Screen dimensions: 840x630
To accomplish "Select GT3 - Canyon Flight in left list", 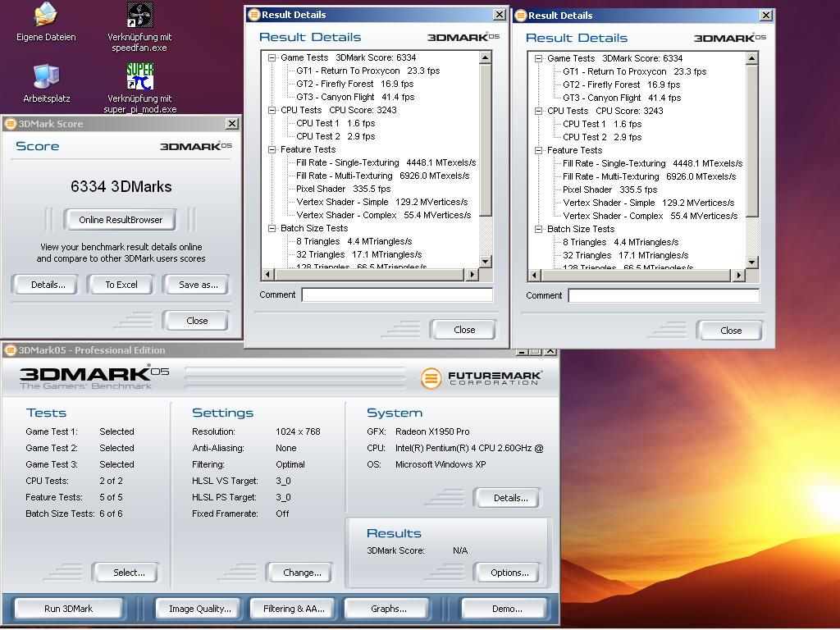I will tap(355, 97).
